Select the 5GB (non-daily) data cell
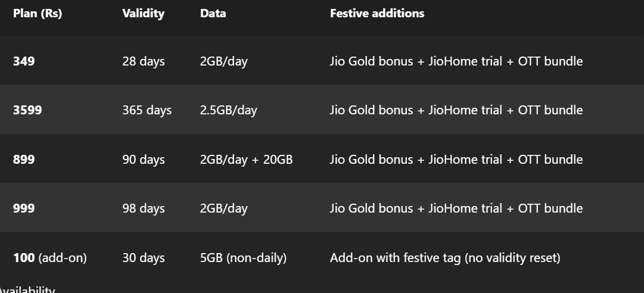Image resolution: width=644 pixels, height=293 pixels. click(x=243, y=258)
